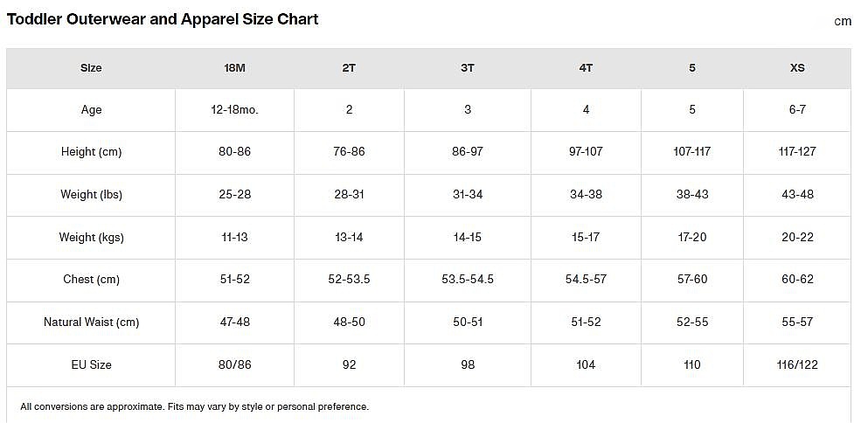Select the Natural Waist (cm) row label

click(x=91, y=322)
